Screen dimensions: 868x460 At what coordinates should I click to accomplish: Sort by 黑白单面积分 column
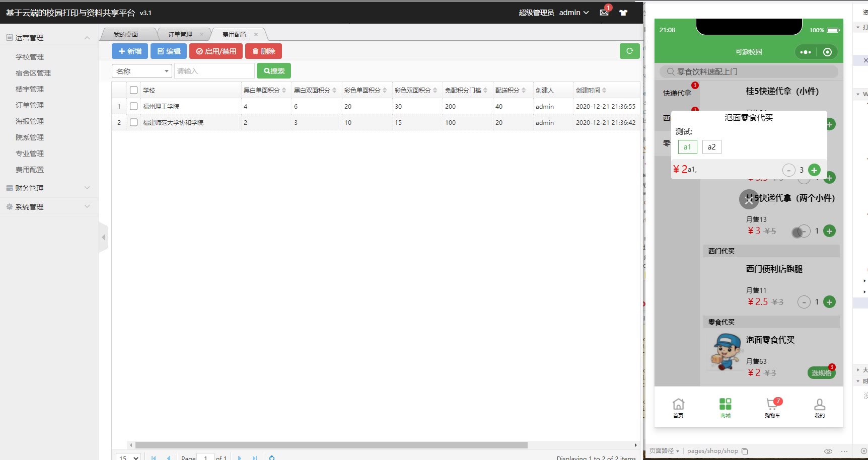tap(265, 90)
